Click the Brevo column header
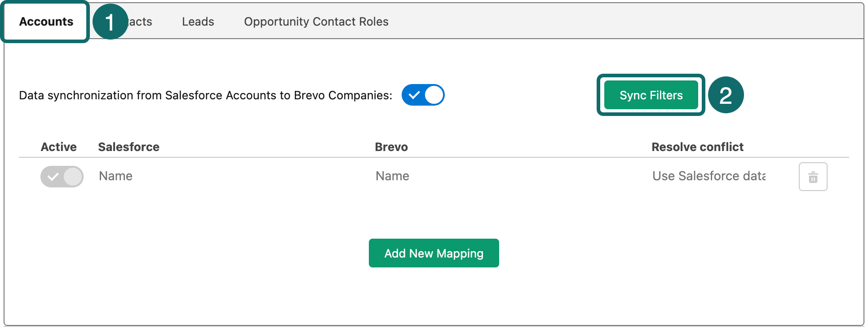This screenshot has width=868, height=329. 391,147
